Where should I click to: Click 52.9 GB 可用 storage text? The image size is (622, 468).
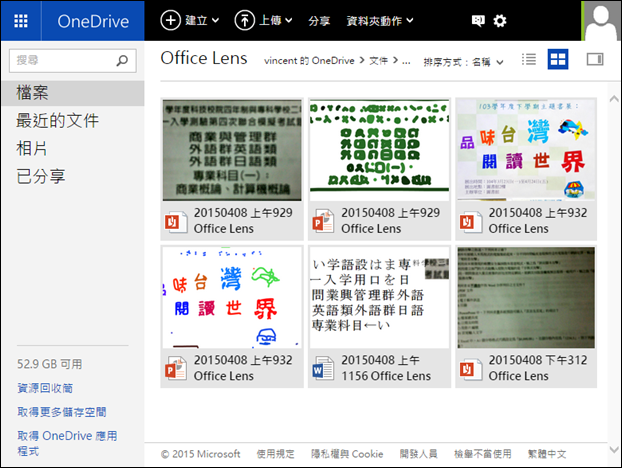(x=50, y=364)
